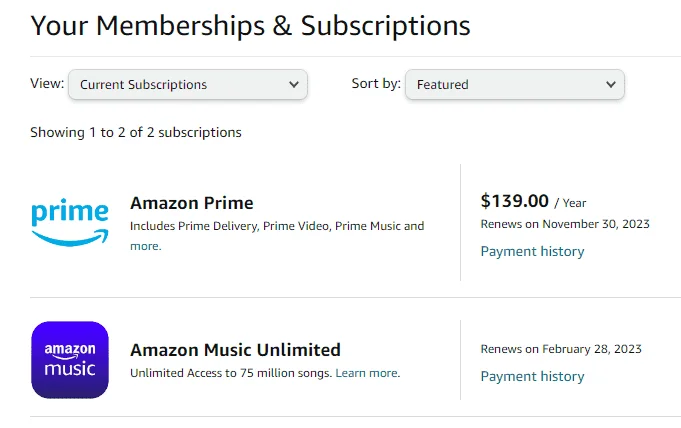Click the Amazon Music app icon
The width and height of the screenshot is (681, 428).
tap(70, 360)
